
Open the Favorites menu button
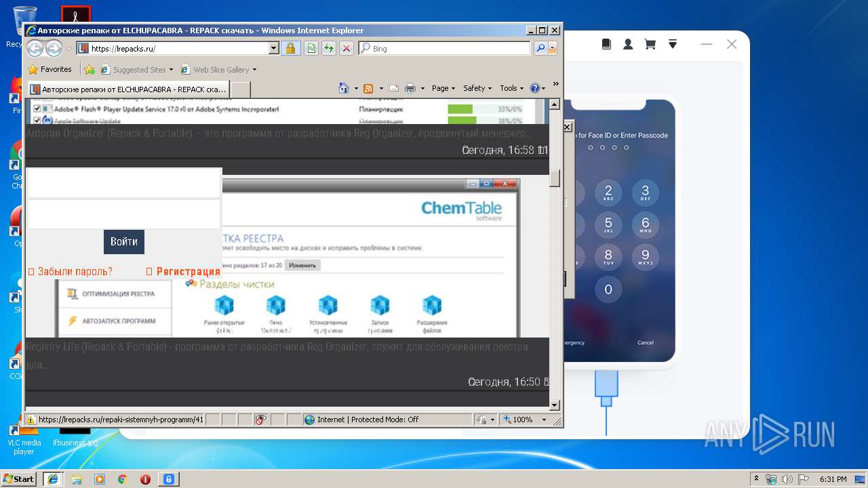pyautogui.click(x=50, y=69)
